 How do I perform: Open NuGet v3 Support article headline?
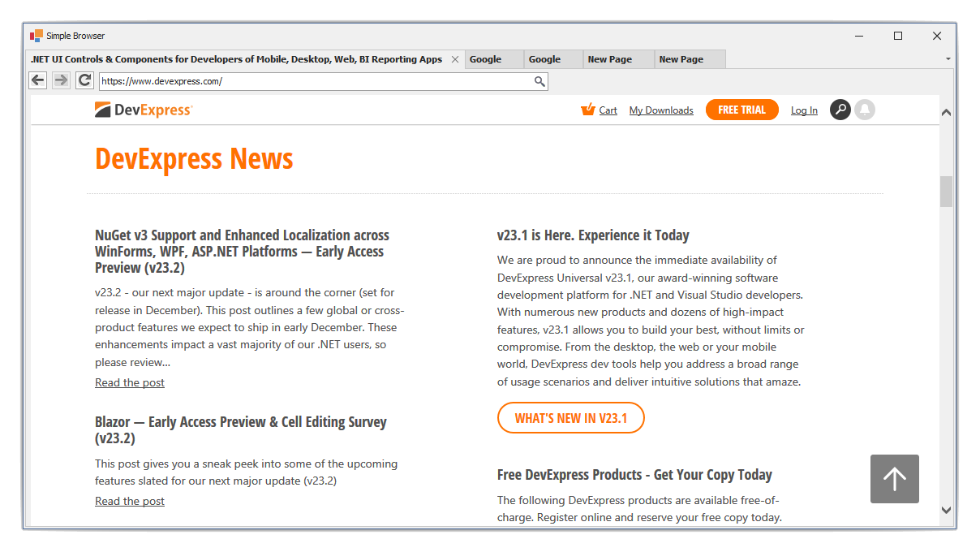[x=242, y=252]
